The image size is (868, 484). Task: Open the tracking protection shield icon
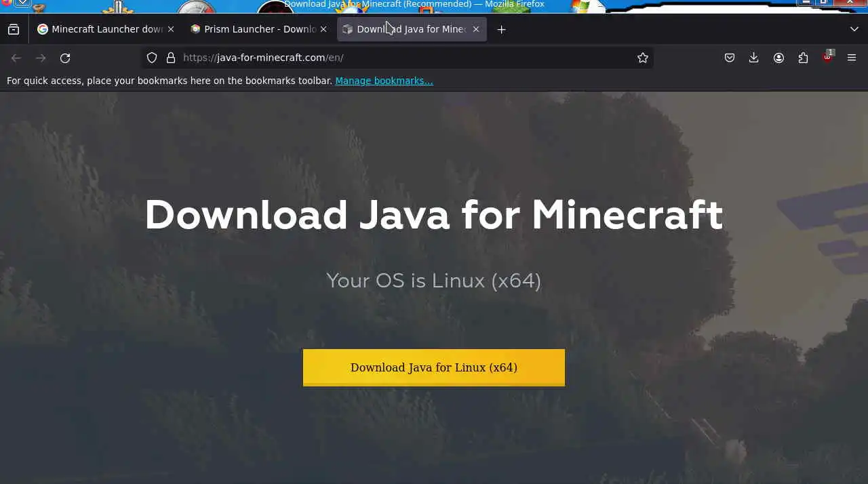[x=152, y=58]
